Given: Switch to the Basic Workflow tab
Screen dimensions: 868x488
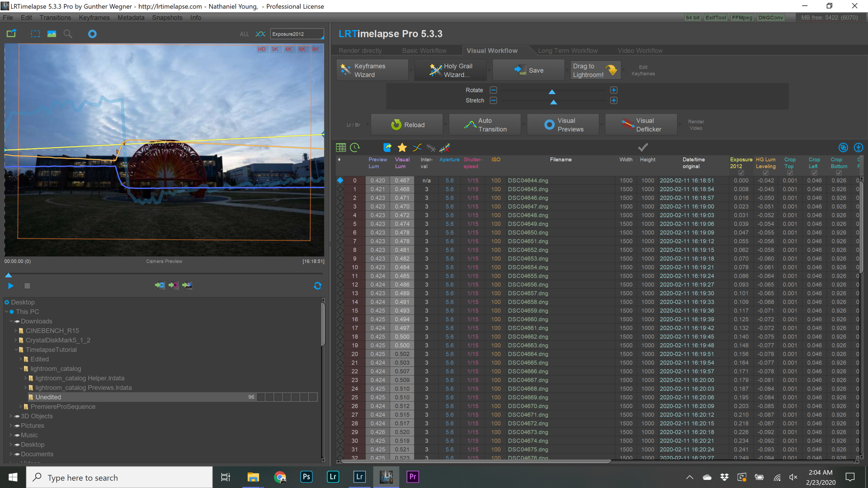Looking at the screenshot, I should pos(424,51).
